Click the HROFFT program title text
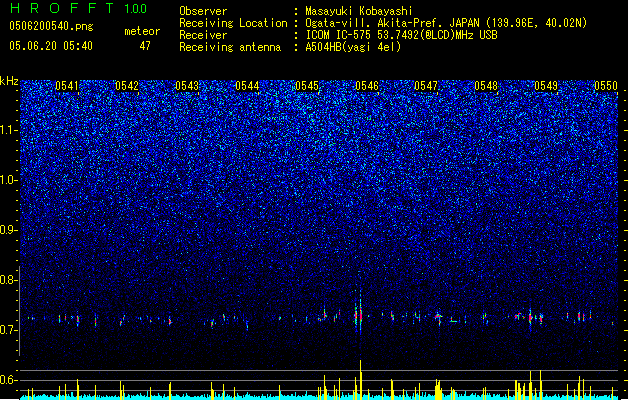The width and height of the screenshot is (629, 400). point(62,8)
